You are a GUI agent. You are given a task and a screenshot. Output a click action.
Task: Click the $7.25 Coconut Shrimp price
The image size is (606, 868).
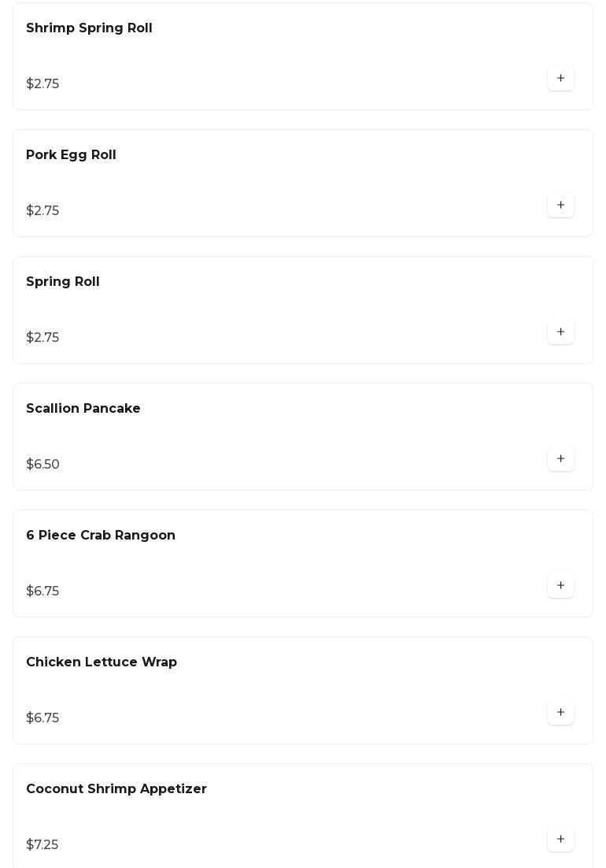tap(42, 845)
